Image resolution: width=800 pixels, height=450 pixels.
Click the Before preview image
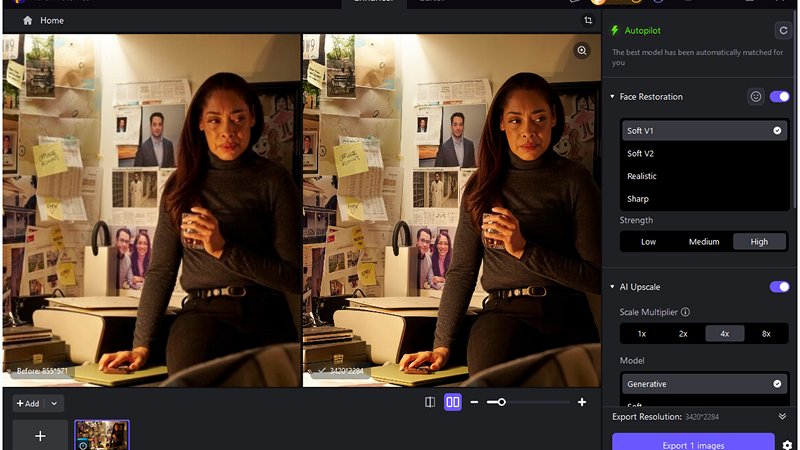[x=152, y=210]
